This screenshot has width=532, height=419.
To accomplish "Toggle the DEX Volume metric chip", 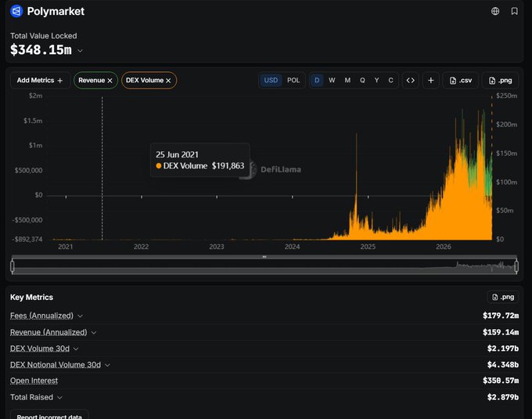I will pyautogui.click(x=149, y=81).
